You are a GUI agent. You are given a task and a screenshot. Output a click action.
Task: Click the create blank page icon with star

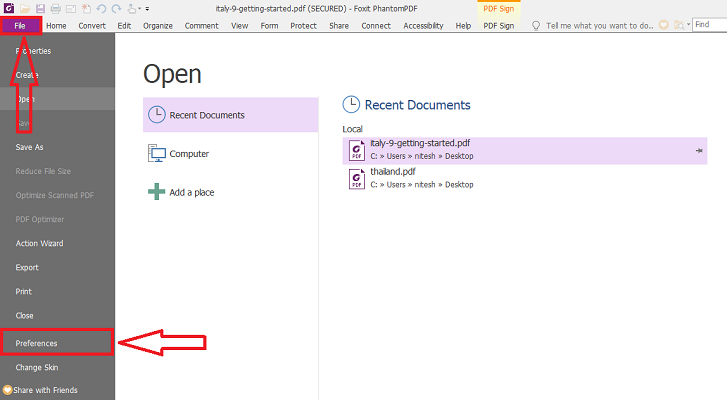[x=86, y=8]
